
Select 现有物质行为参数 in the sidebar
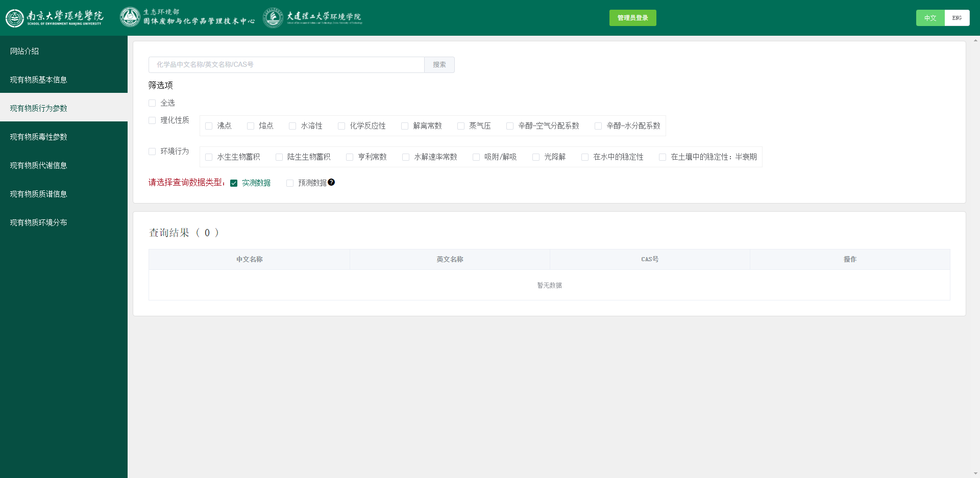click(64, 108)
